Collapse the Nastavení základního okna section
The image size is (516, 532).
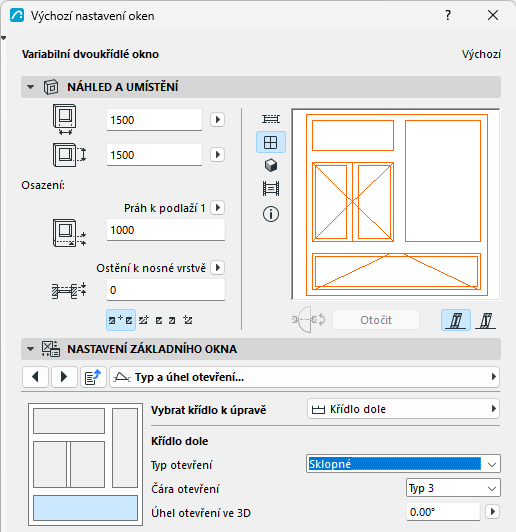coord(31,349)
